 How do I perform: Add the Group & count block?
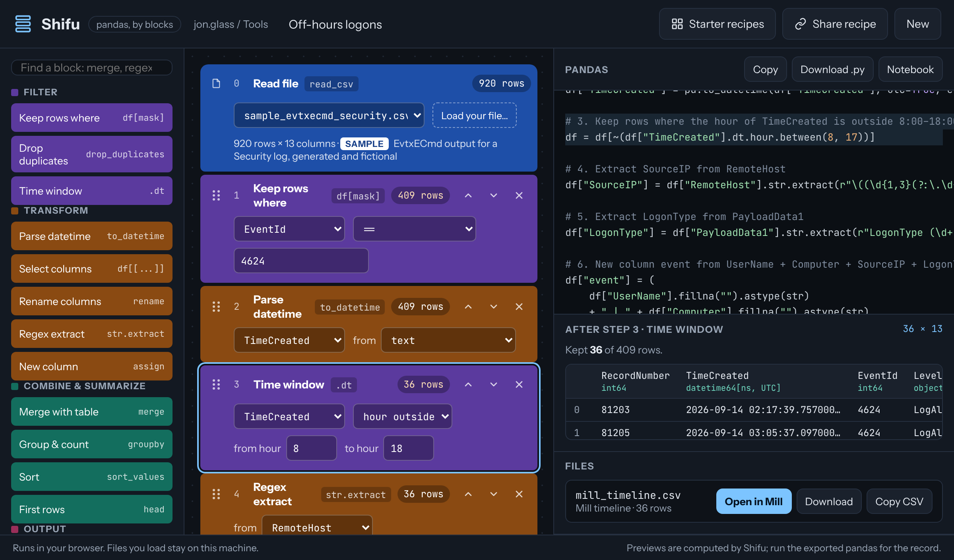tap(92, 444)
